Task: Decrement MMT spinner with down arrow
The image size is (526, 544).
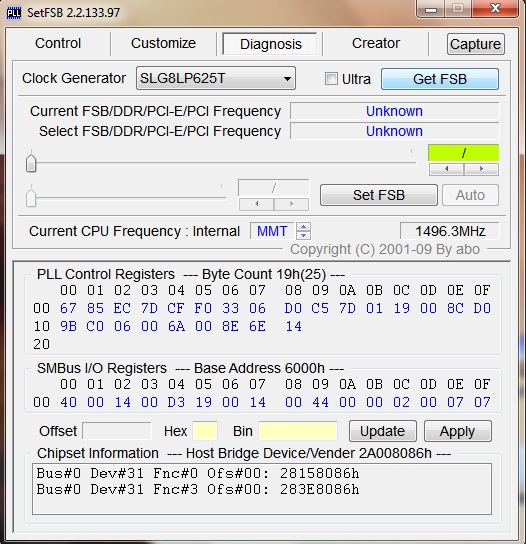Action: click(304, 236)
